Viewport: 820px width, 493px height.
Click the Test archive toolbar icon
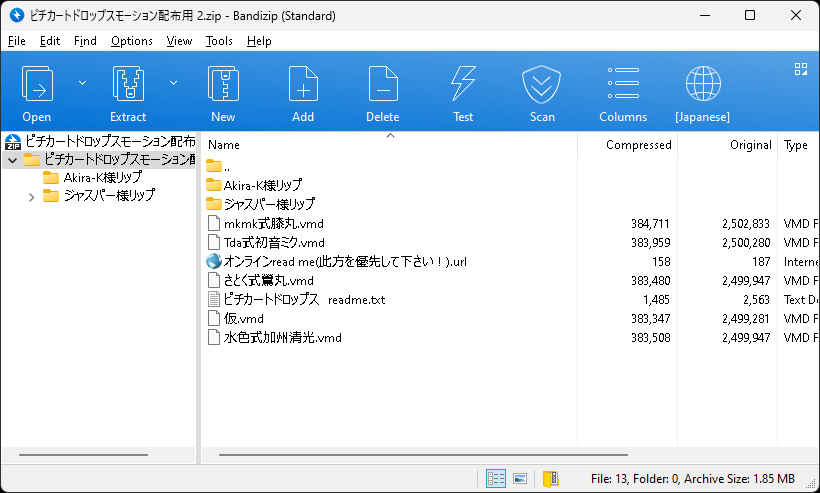click(x=463, y=84)
